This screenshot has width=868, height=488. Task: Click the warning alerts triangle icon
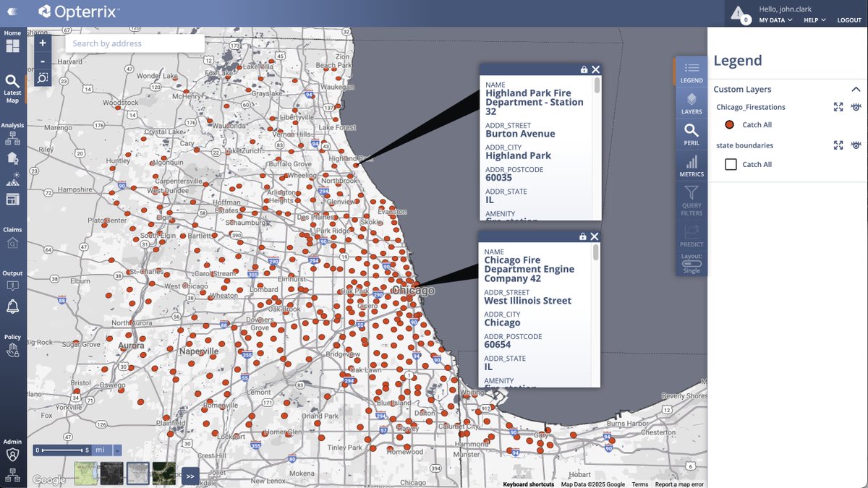tap(737, 12)
